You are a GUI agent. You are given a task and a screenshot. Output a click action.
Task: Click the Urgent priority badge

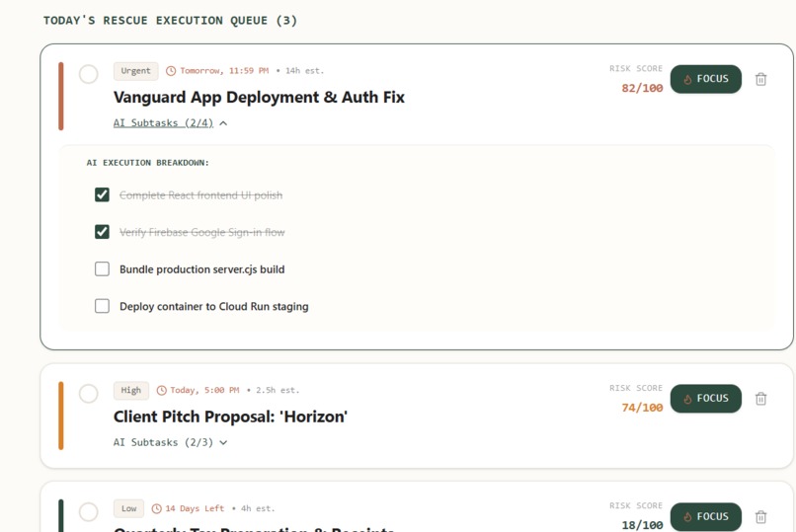(x=135, y=71)
